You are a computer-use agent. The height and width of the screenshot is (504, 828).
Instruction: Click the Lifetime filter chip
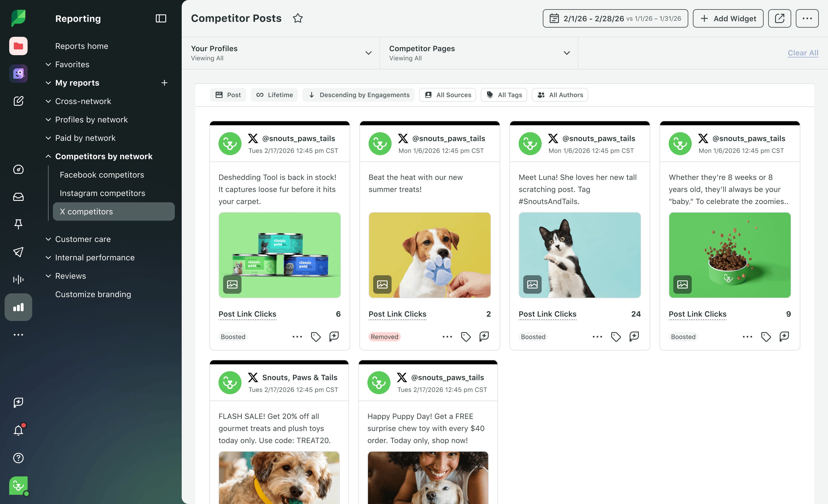pos(274,95)
